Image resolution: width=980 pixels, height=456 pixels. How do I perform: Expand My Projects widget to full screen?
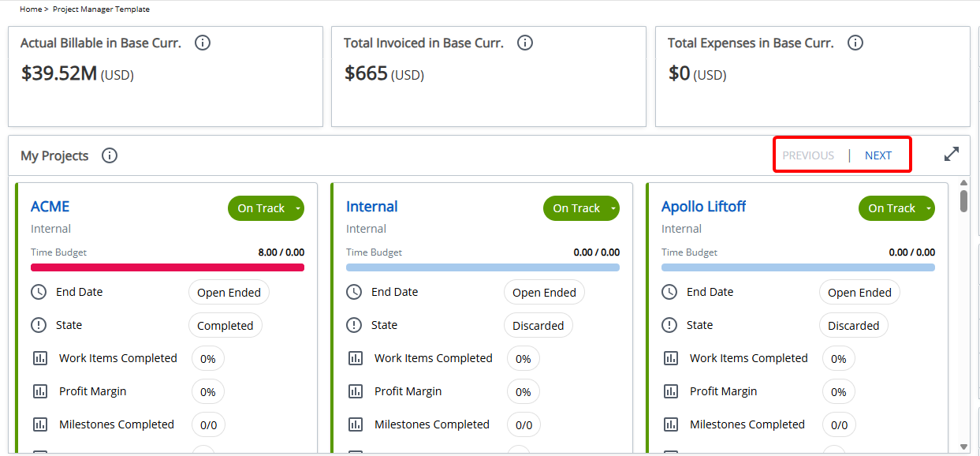pyautogui.click(x=952, y=155)
